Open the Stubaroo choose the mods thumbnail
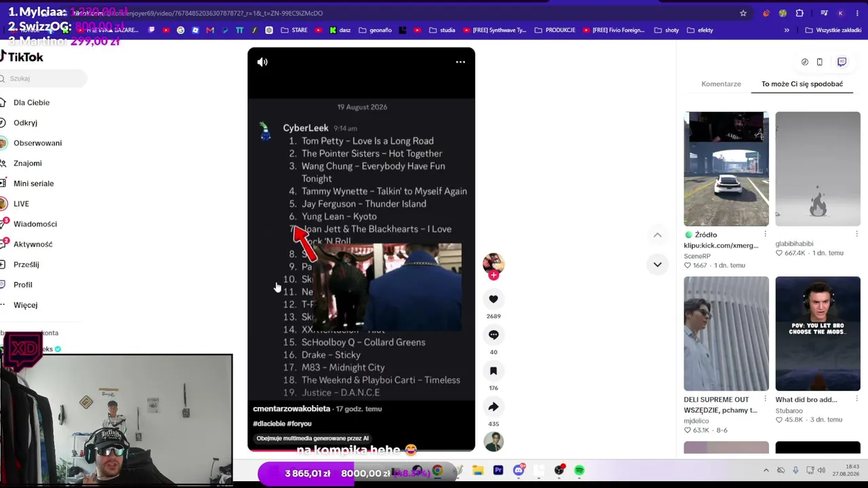Image resolution: width=868 pixels, height=488 pixels. 818,333
